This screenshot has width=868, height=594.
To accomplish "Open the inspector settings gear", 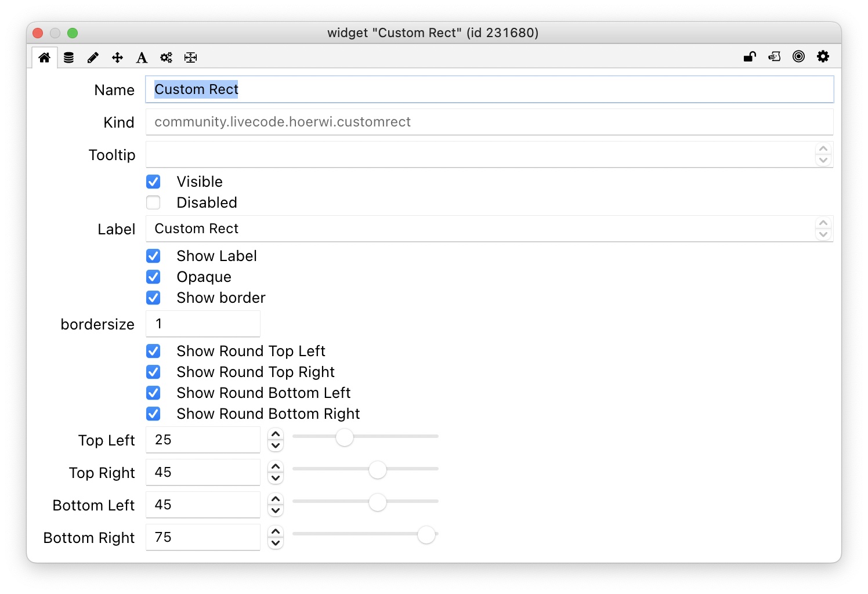I will point(823,56).
